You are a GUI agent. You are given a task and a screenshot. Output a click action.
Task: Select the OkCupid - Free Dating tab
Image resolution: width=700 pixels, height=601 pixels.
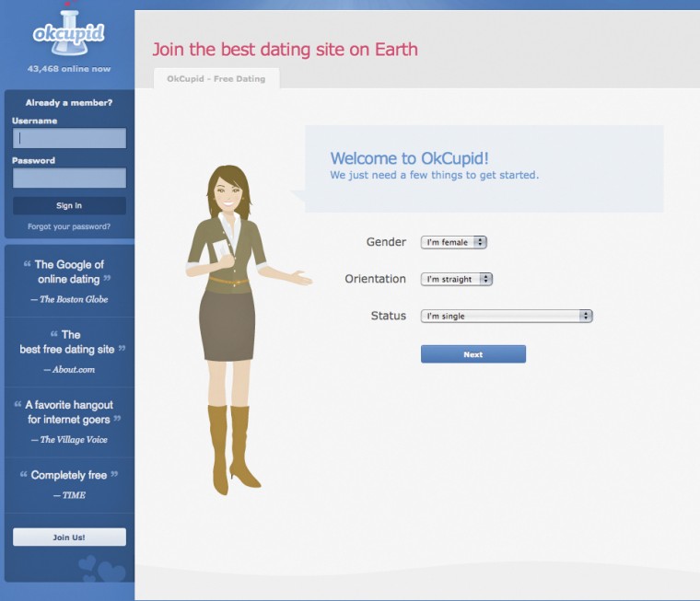(216, 78)
